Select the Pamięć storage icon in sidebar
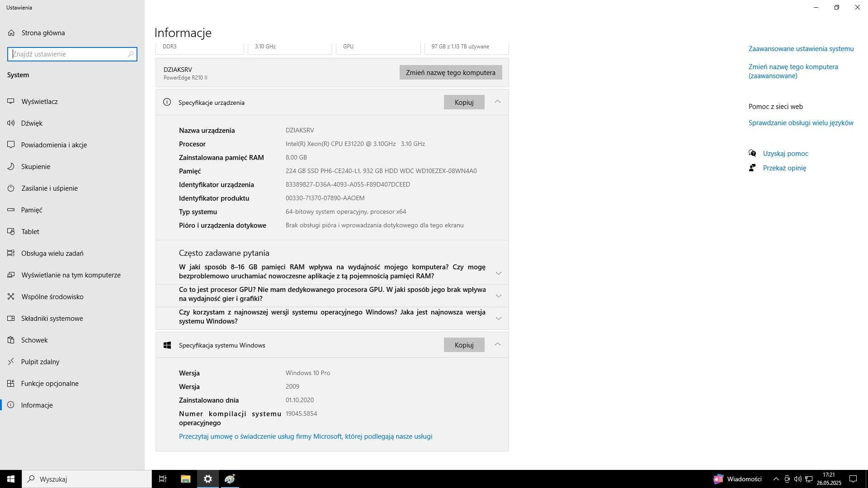This screenshot has width=868, height=488. 11,210
